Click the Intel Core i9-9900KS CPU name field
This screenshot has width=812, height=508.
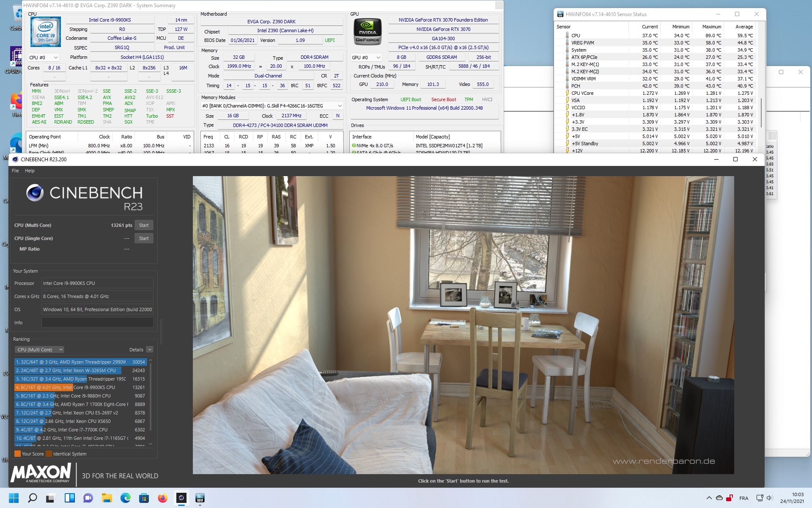(x=110, y=20)
